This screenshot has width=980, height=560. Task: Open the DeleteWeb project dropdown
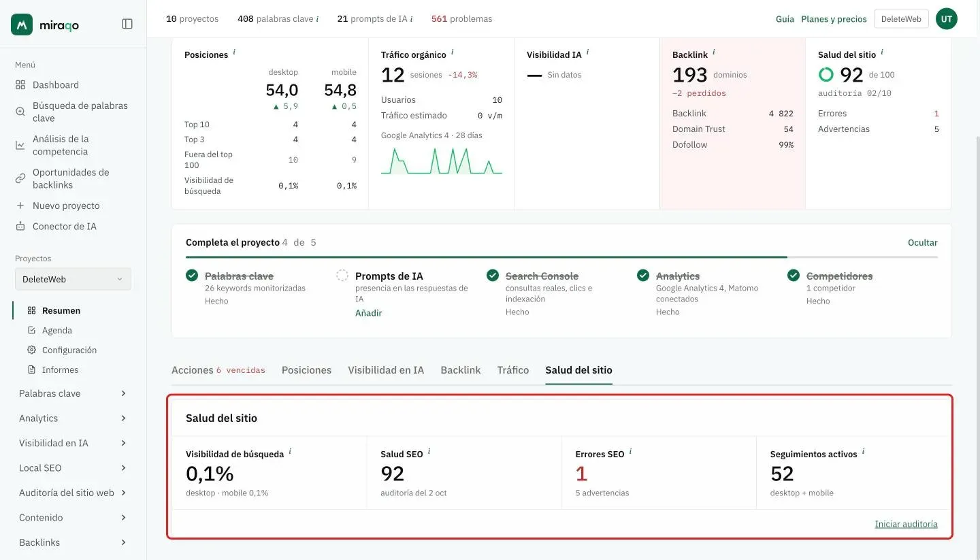point(73,279)
